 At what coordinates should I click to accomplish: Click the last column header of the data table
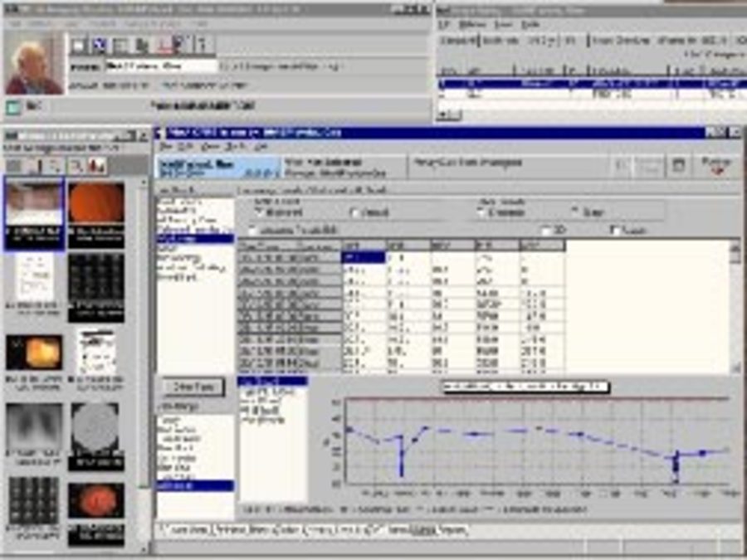[x=542, y=246]
